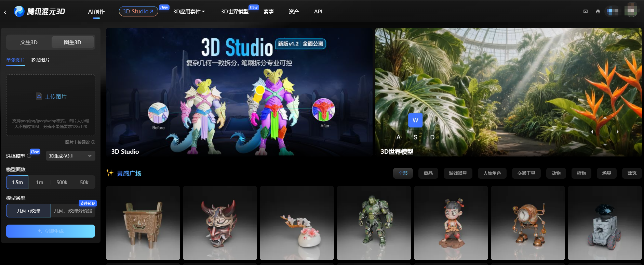
Task: Open the 资产 nav item
Action: coord(294,12)
